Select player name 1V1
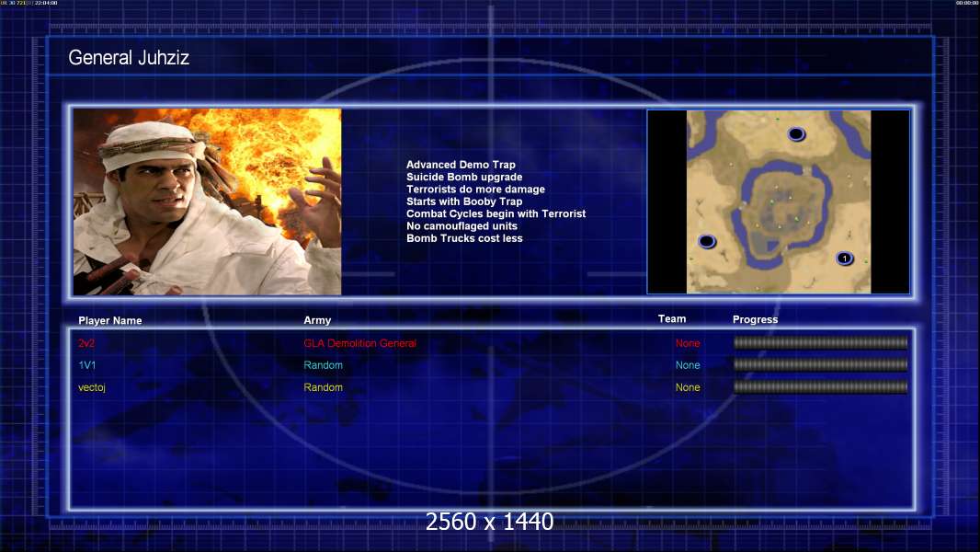 (86, 365)
